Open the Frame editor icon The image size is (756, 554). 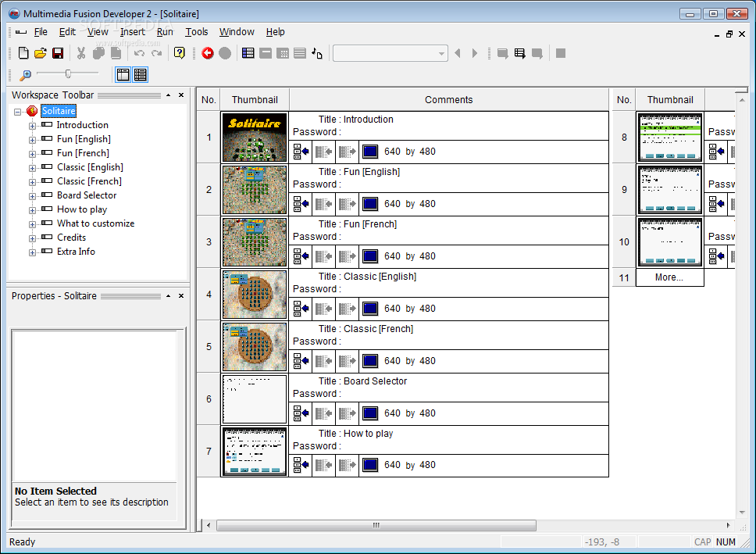pyautogui.click(x=266, y=53)
